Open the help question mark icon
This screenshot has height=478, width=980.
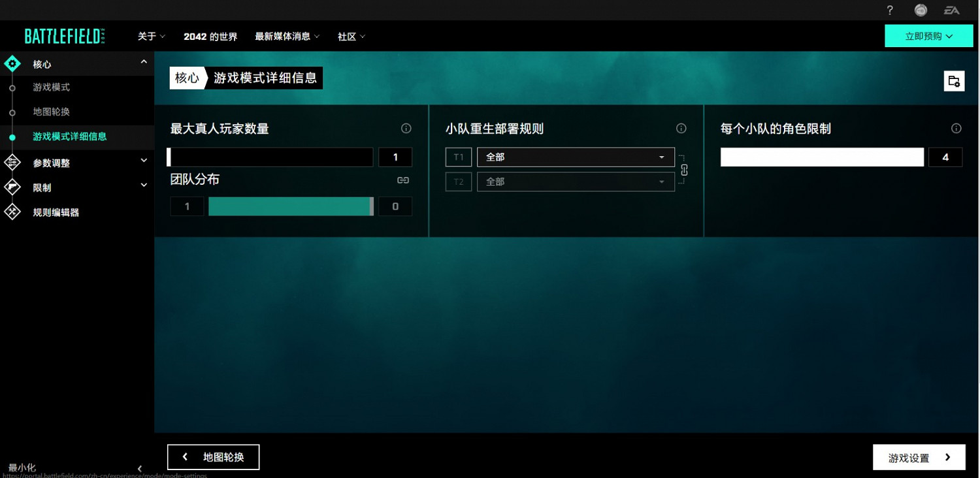(889, 10)
